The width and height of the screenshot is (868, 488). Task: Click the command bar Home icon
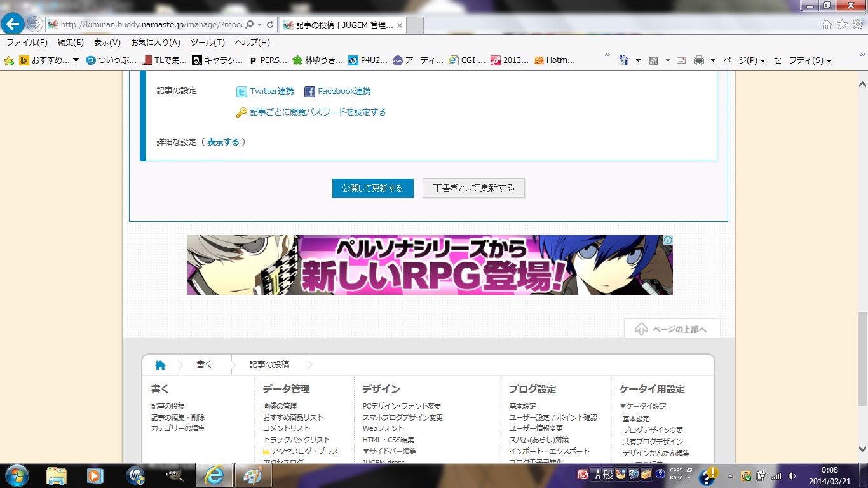point(624,60)
